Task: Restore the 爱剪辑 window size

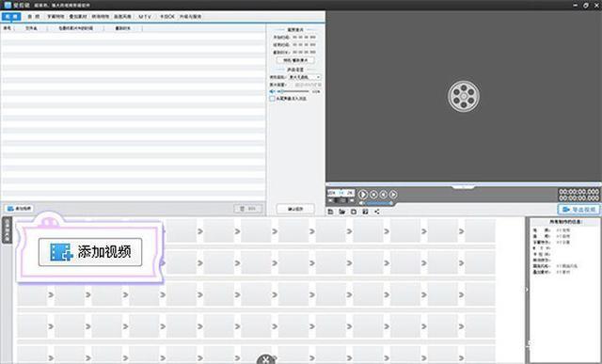Action: [x=586, y=5]
